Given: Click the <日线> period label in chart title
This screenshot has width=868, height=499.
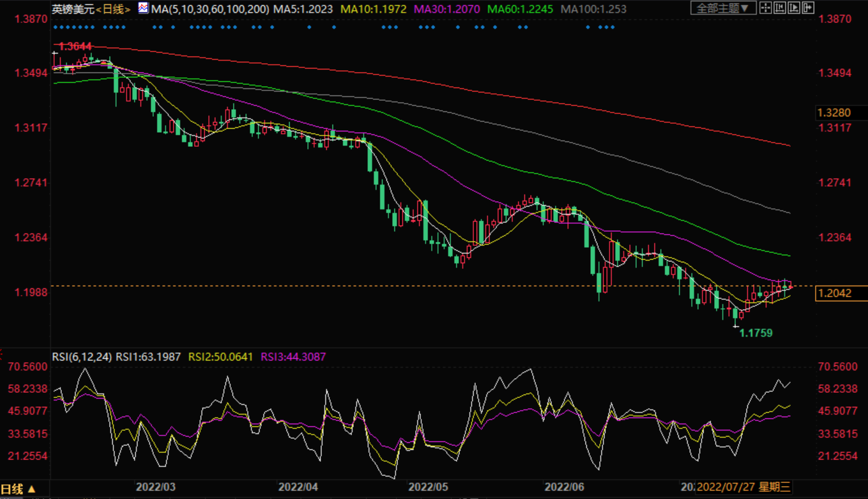Looking at the screenshot, I should (113, 9).
